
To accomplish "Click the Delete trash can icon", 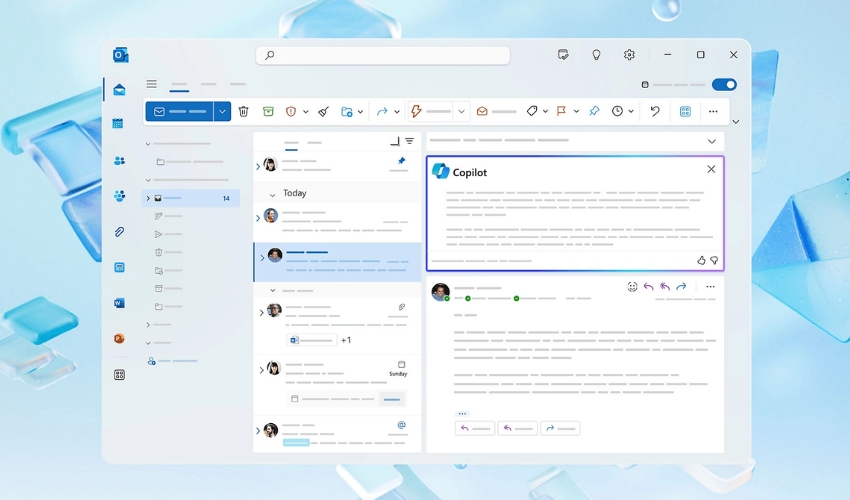I will 243,111.
